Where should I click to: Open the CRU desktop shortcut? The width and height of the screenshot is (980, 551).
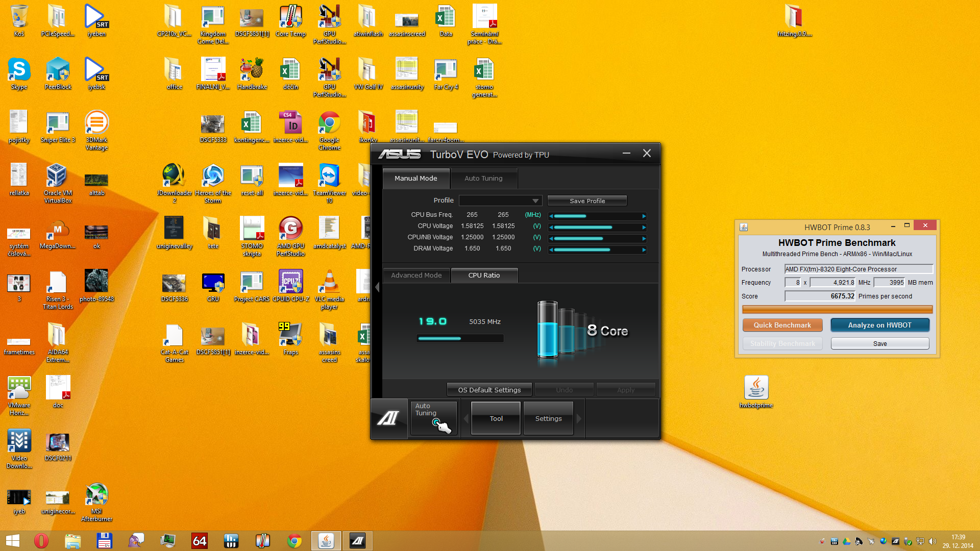213,286
